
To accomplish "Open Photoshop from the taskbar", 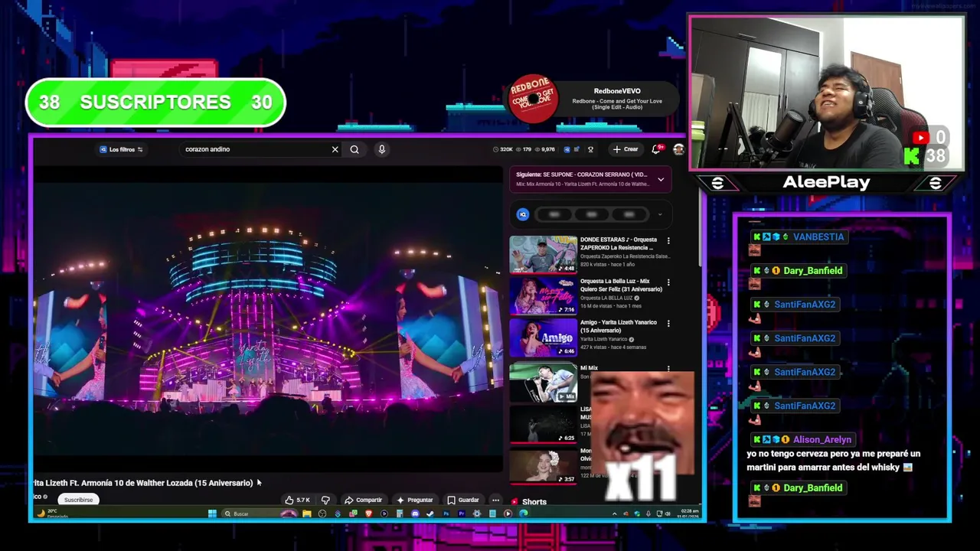I will 446,514.
